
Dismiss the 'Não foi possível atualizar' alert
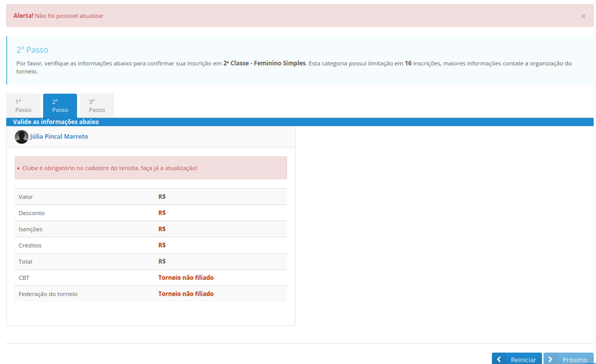(583, 16)
